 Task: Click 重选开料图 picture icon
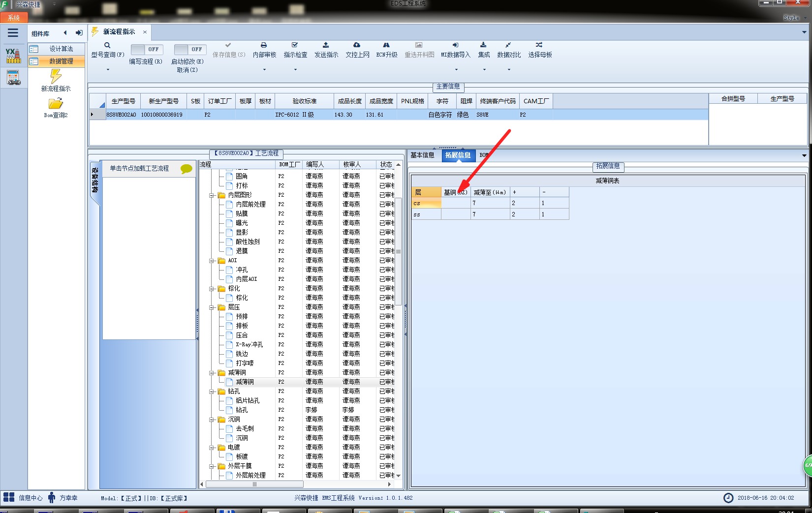pos(419,45)
